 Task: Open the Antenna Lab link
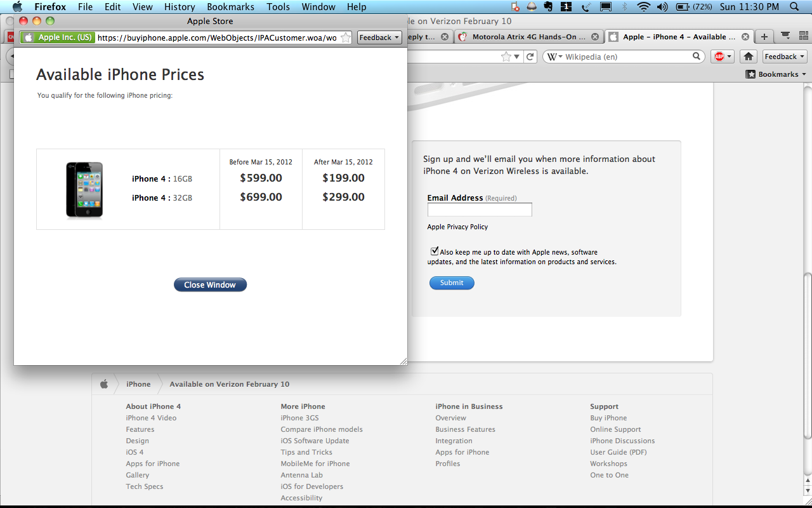tap(301, 475)
